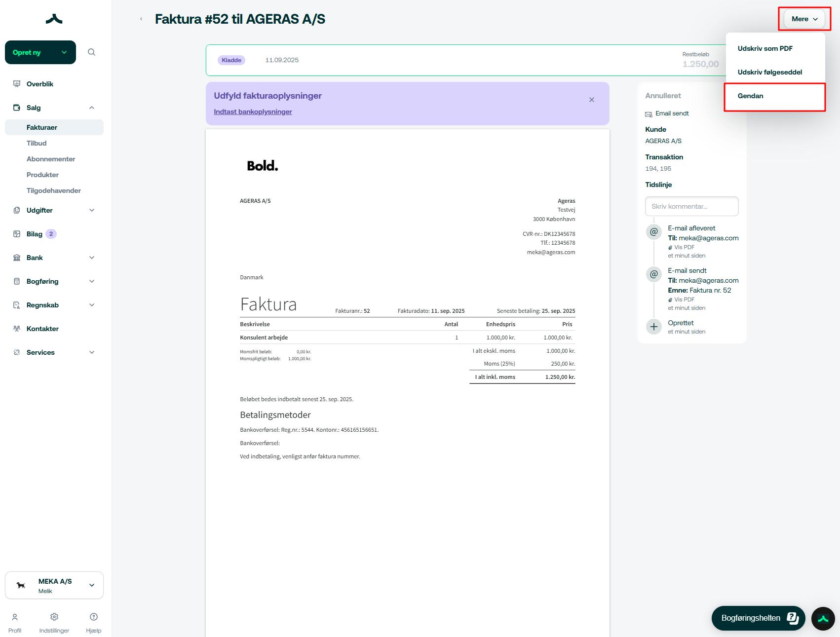Click the @ icon for E-mail afleveret

pyautogui.click(x=654, y=231)
